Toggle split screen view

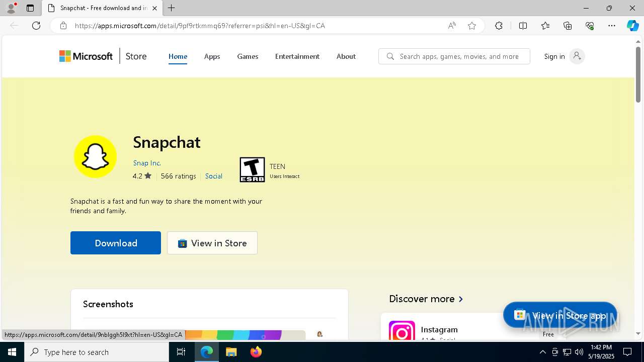click(x=523, y=26)
